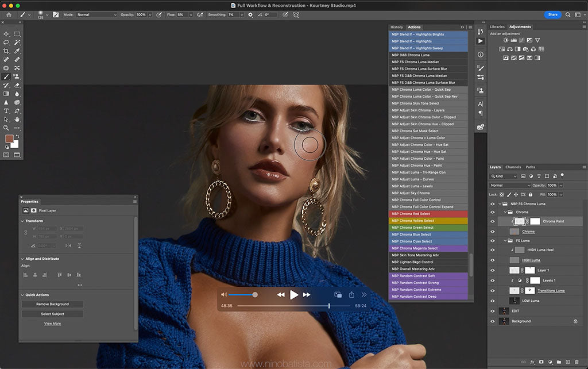The width and height of the screenshot is (588, 369).
Task: Toggle visibility of the EDIT layer
Action: [492, 310]
